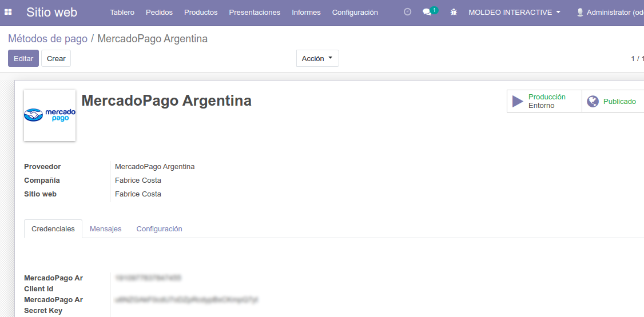Open the apps grid menu icon
The height and width of the screenshot is (317, 644).
(8, 13)
